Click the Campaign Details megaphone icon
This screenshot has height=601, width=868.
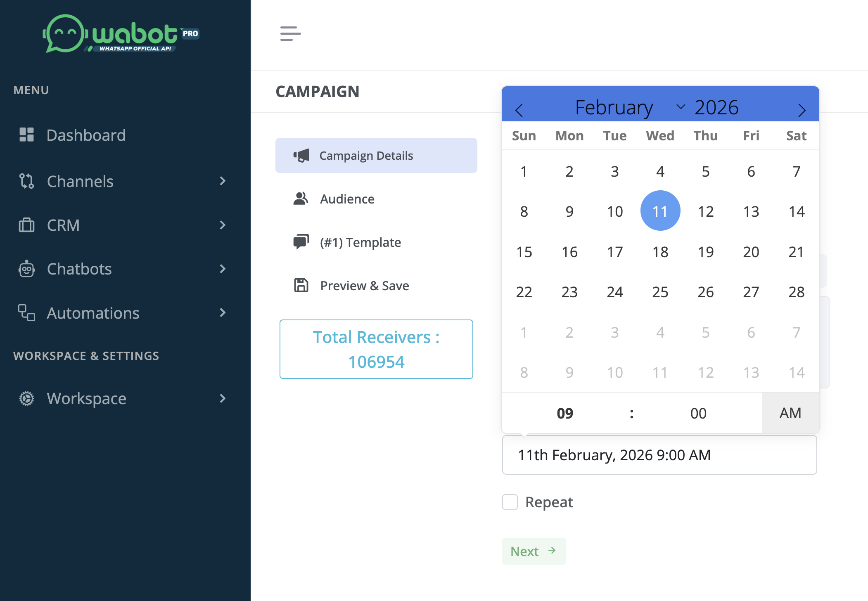pyautogui.click(x=301, y=156)
